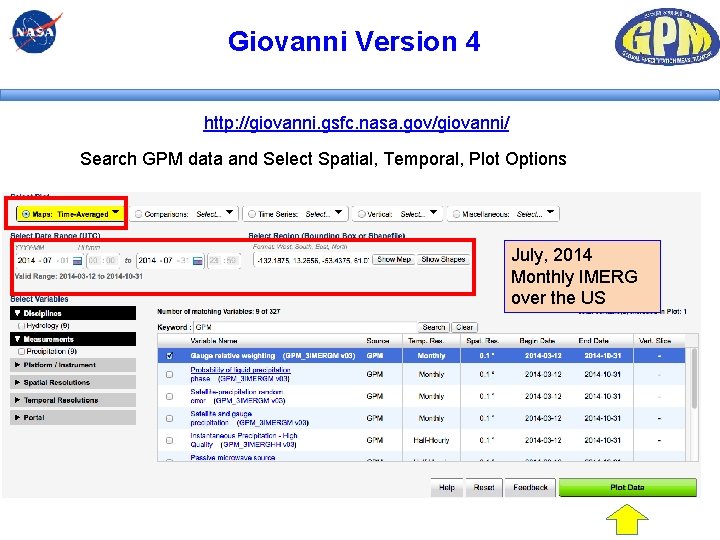This screenshot has height=540, width=720.
Task: Click the start date year field 2014
Action: [x=27, y=260]
